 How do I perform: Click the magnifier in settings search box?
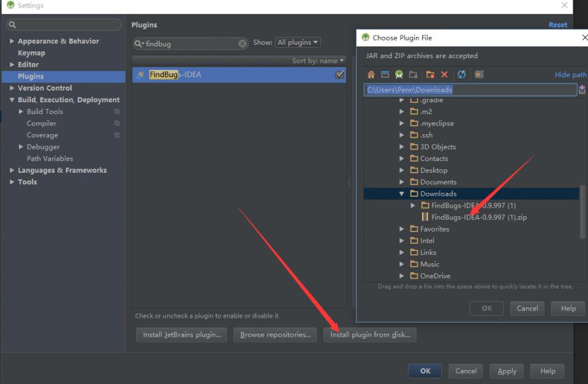12,24
